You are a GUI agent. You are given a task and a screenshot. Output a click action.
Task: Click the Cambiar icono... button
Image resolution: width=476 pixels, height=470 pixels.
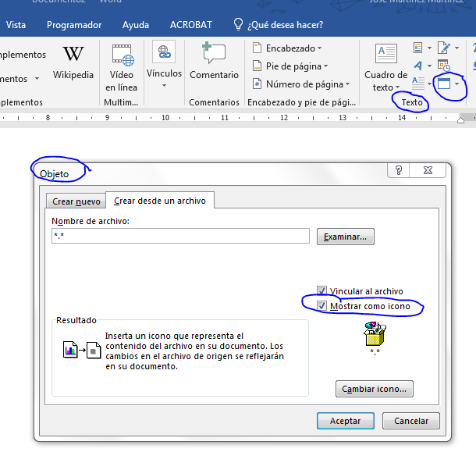[374, 389]
